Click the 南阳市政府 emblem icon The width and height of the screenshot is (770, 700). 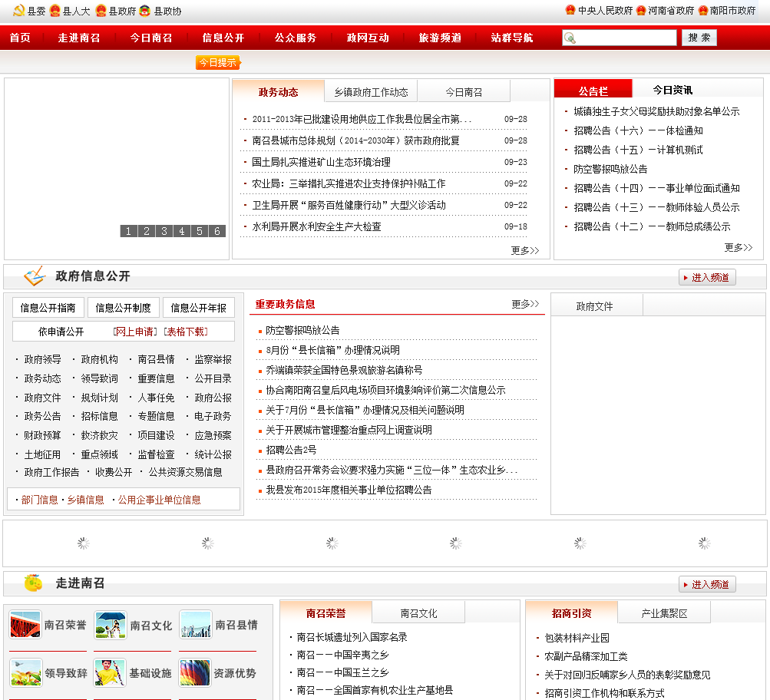click(x=702, y=10)
